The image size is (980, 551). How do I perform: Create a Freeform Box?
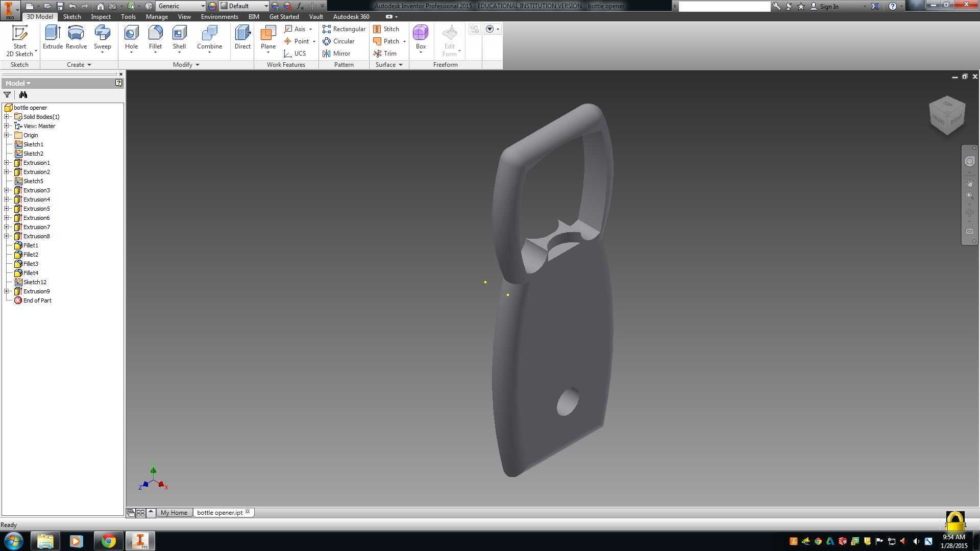(421, 38)
